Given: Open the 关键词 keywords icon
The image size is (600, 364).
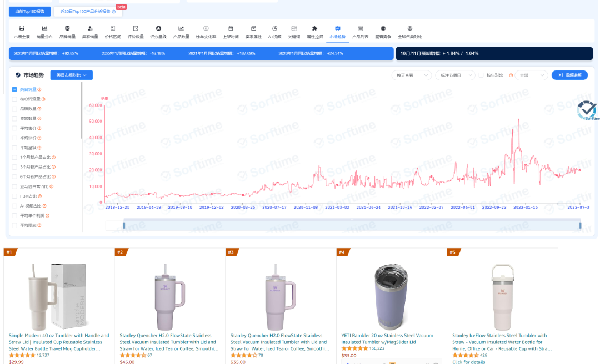Looking at the screenshot, I should coord(294,28).
